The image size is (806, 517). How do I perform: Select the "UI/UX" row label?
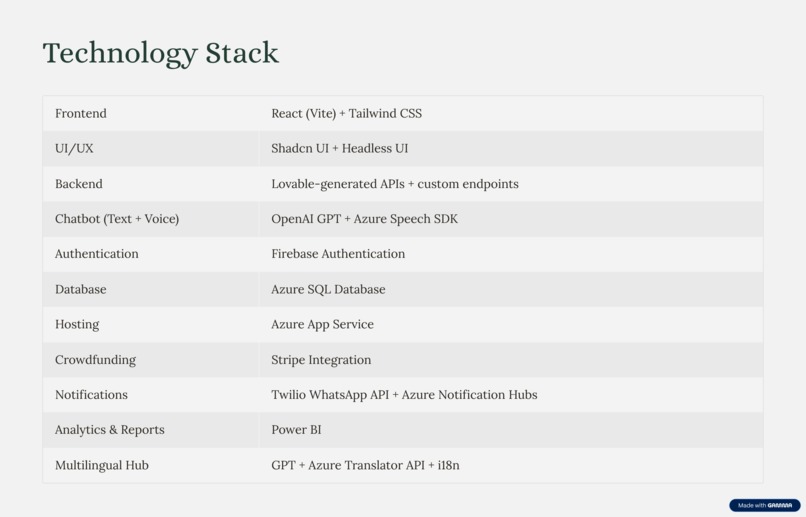pyautogui.click(x=74, y=148)
